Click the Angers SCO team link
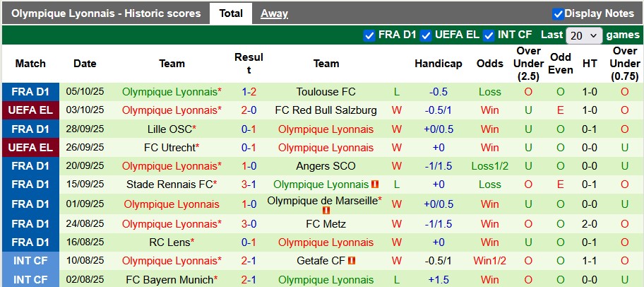The width and height of the screenshot is (644, 287). (x=326, y=165)
